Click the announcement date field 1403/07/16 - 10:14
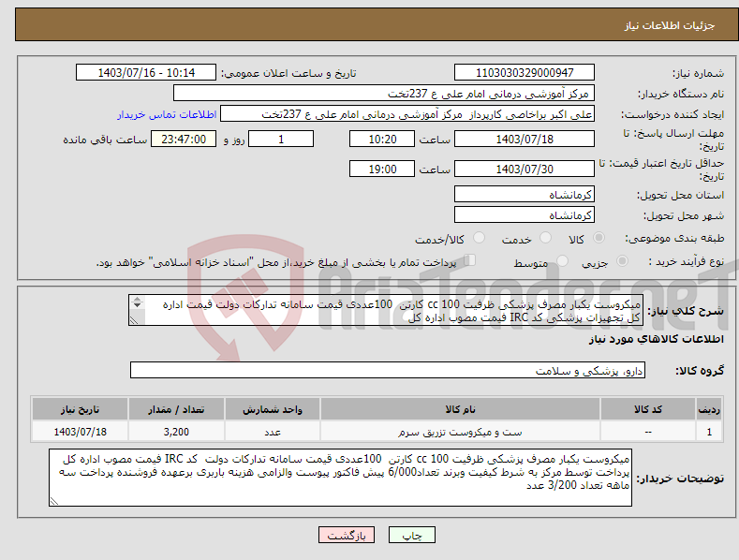Screen dimensions: 739x560 [x=146, y=73]
